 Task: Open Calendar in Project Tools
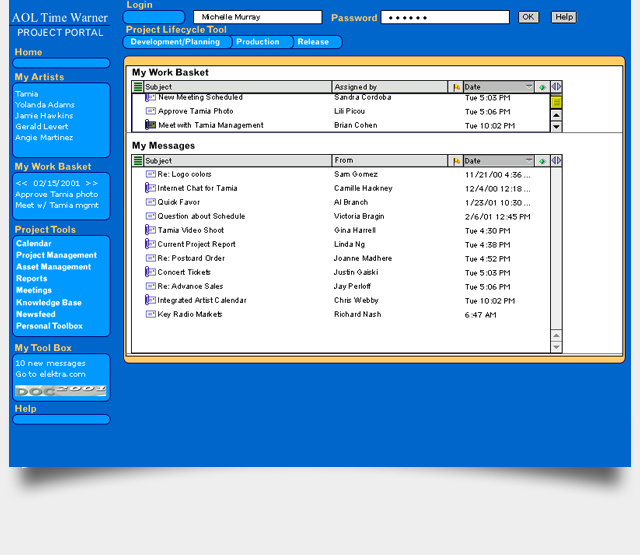[x=34, y=244]
